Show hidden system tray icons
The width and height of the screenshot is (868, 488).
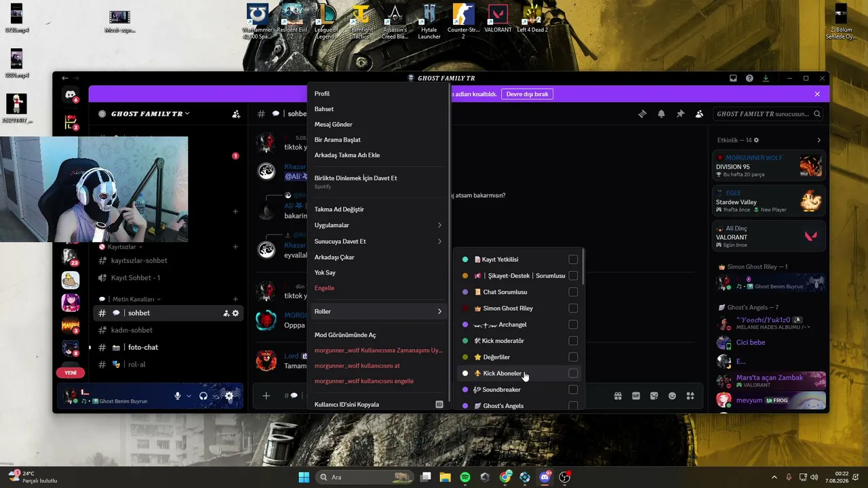point(774,477)
